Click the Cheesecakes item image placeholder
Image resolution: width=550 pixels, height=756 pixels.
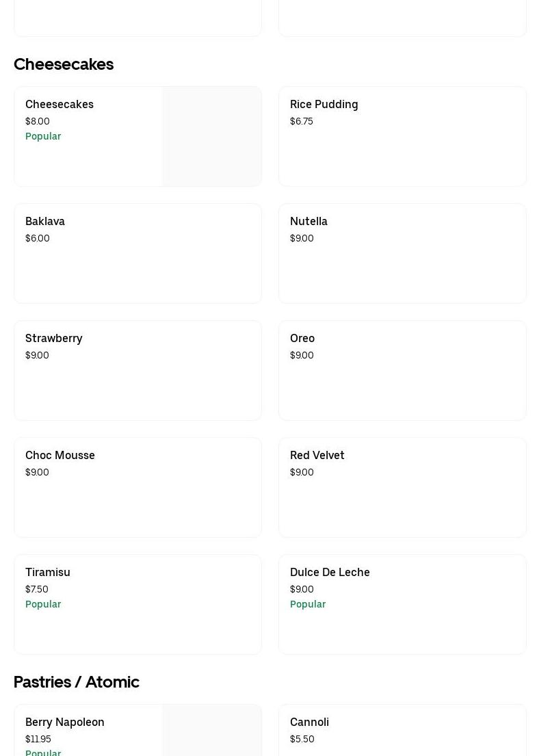pos(212,136)
